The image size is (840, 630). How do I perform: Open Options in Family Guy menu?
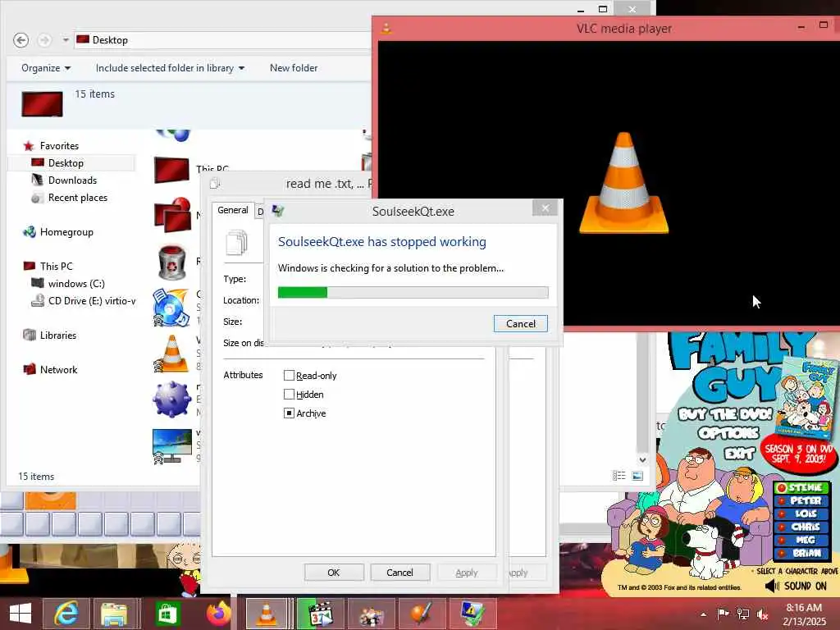(x=728, y=433)
